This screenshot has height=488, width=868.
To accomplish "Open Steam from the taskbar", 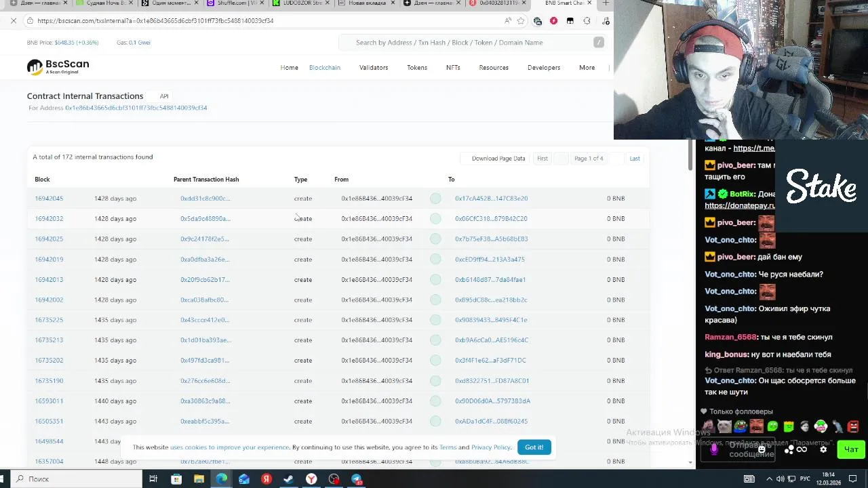I will (x=288, y=479).
